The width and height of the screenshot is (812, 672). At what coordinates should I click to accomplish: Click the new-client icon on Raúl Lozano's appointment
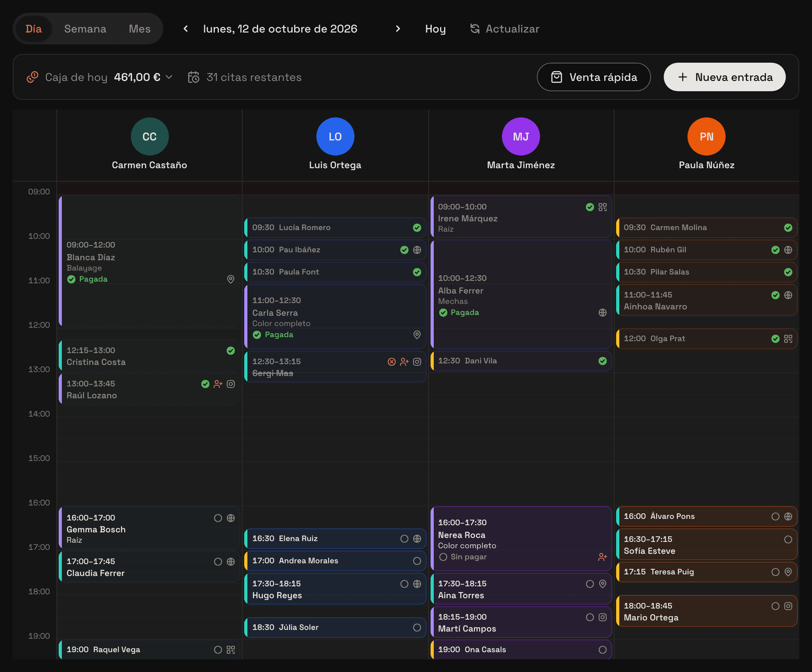pos(218,384)
